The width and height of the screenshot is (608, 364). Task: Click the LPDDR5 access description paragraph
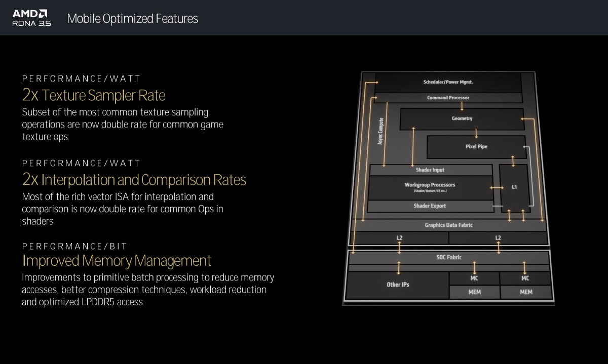pyautogui.click(x=147, y=290)
